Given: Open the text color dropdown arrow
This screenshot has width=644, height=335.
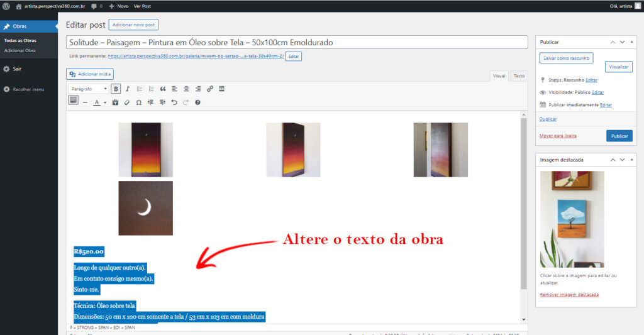Looking at the screenshot, I should click(105, 102).
